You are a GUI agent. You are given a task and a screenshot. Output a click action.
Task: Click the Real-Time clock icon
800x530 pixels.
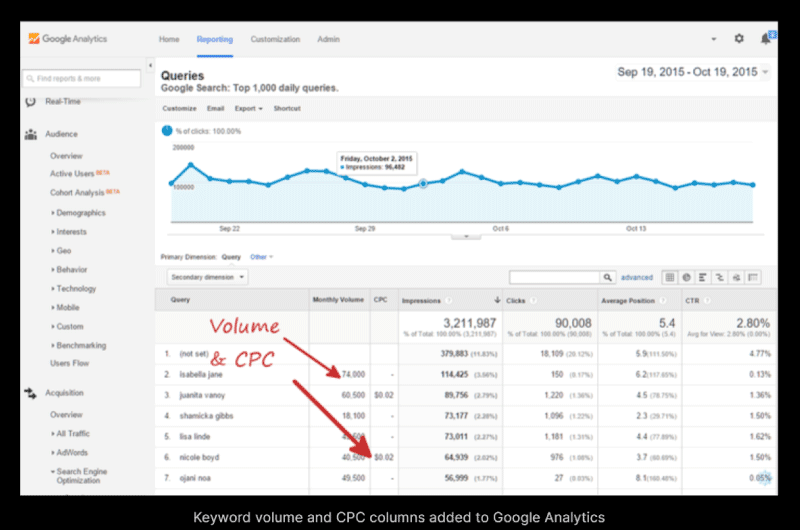pyautogui.click(x=31, y=102)
